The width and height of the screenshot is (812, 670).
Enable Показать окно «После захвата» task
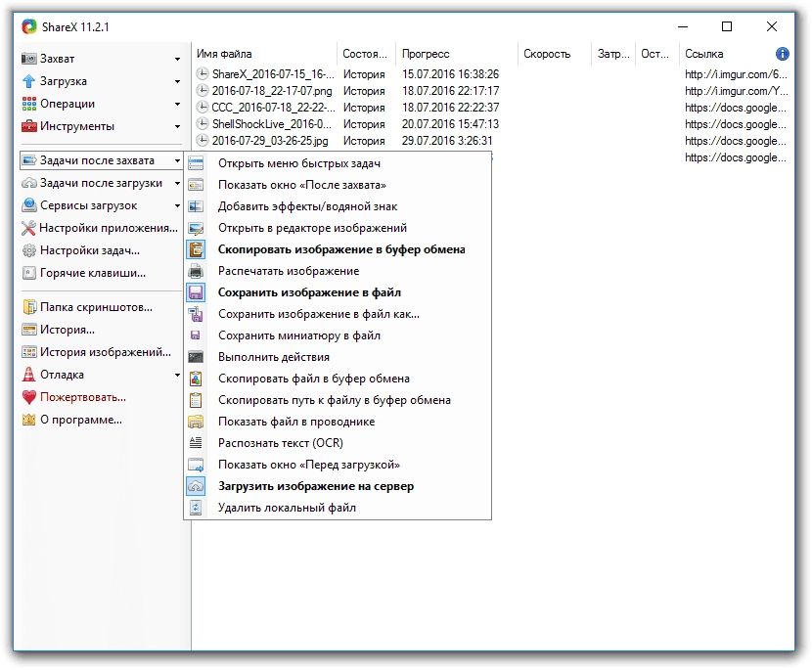(x=337, y=185)
